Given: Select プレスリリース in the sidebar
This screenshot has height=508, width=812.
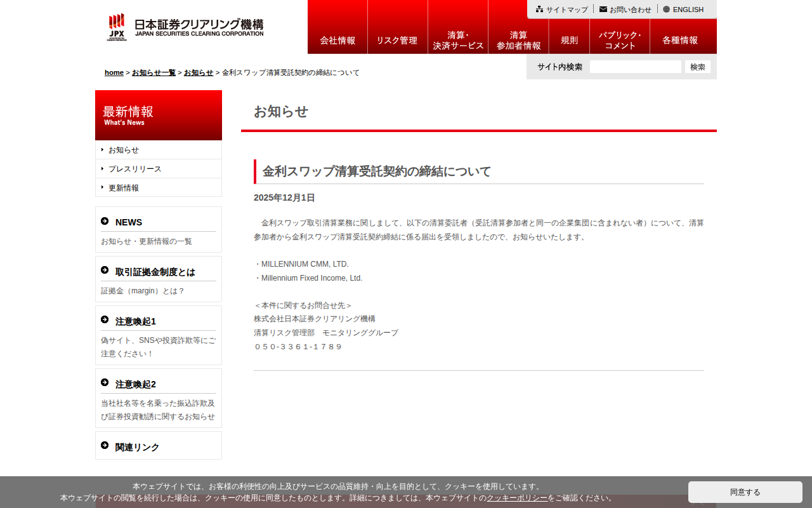Looking at the screenshot, I should pyautogui.click(x=134, y=169).
